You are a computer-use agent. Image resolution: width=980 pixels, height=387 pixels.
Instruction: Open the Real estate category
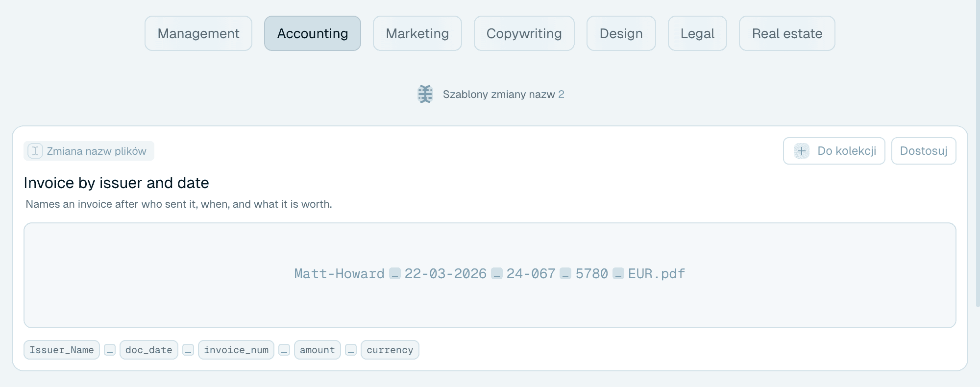tap(787, 33)
